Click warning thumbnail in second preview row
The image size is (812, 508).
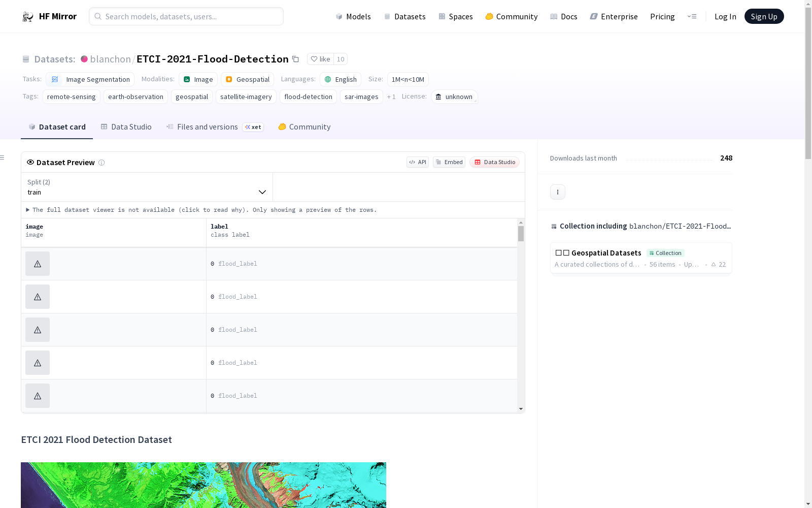(x=38, y=297)
